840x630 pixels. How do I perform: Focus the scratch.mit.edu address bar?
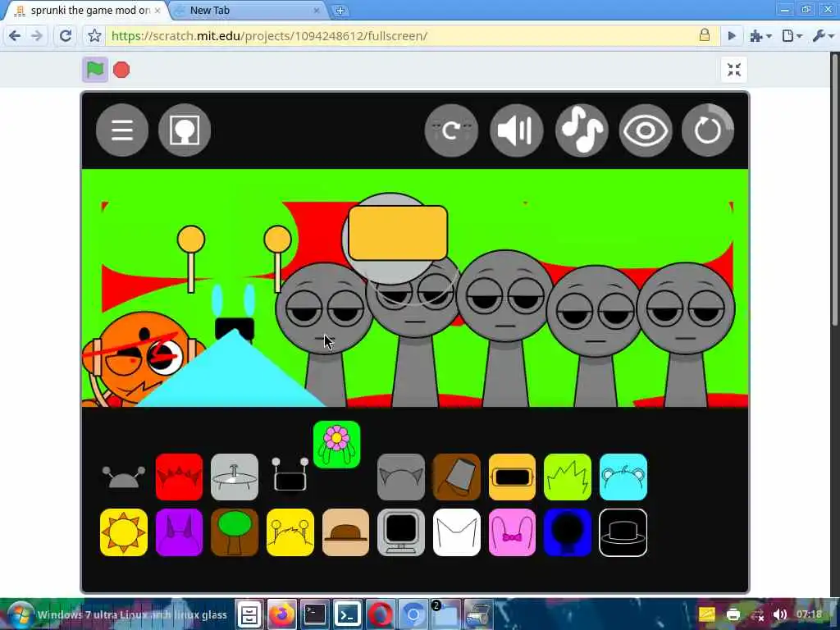click(x=402, y=36)
